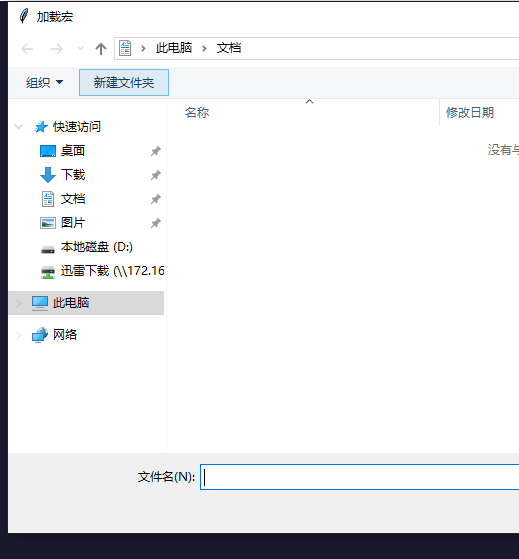Click the document icon in address bar

pos(125,48)
